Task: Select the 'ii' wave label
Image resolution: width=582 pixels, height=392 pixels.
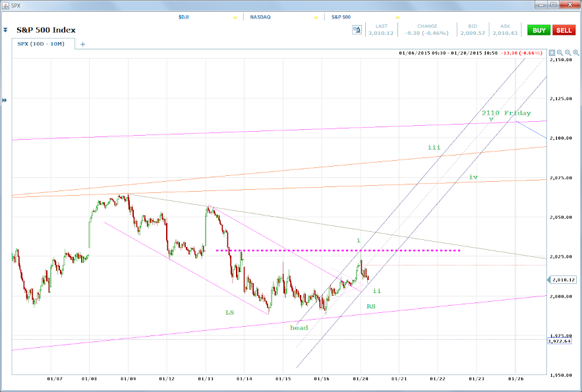Action: coord(377,291)
